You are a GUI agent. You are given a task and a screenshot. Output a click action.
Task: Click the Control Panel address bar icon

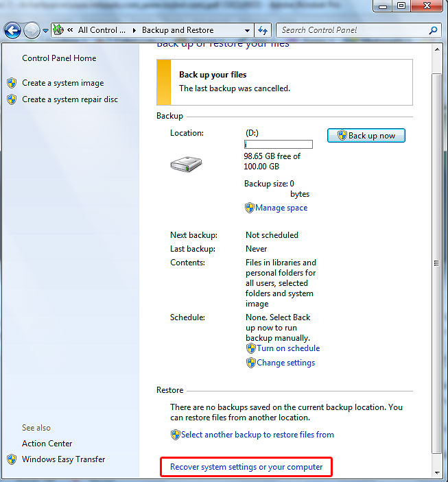tap(58, 30)
